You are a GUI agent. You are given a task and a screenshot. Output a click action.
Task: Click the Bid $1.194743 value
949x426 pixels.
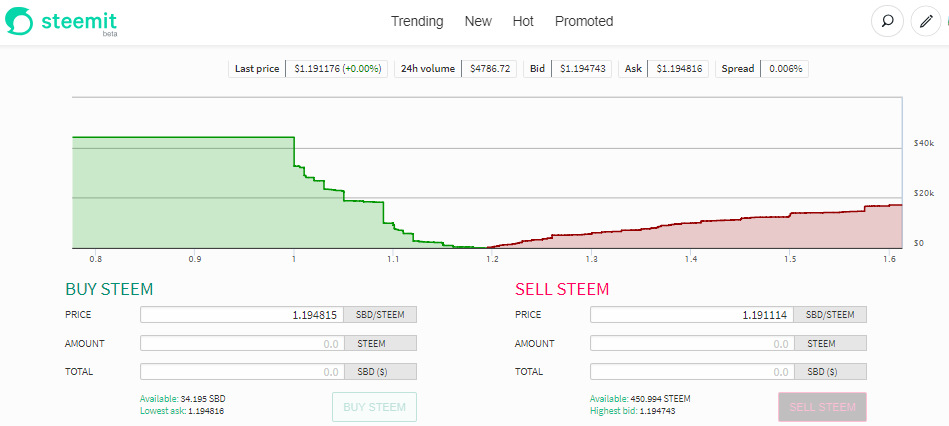click(x=582, y=69)
